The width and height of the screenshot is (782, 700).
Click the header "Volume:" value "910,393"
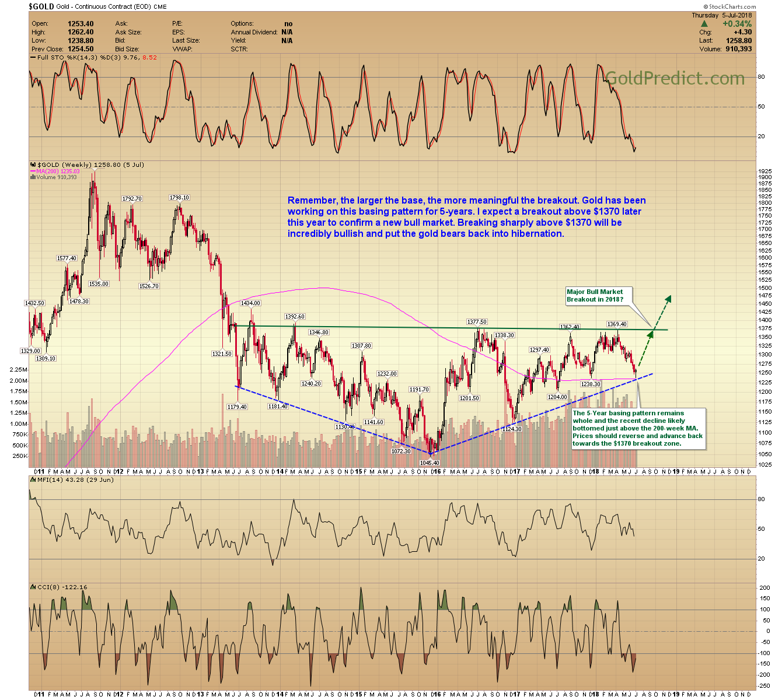pyautogui.click(x=739, y=49)
